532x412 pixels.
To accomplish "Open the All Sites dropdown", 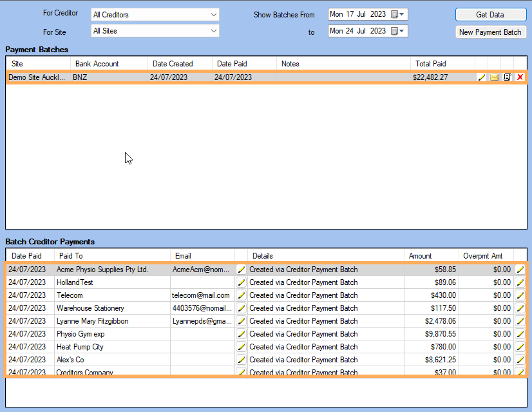I will 155,30.
